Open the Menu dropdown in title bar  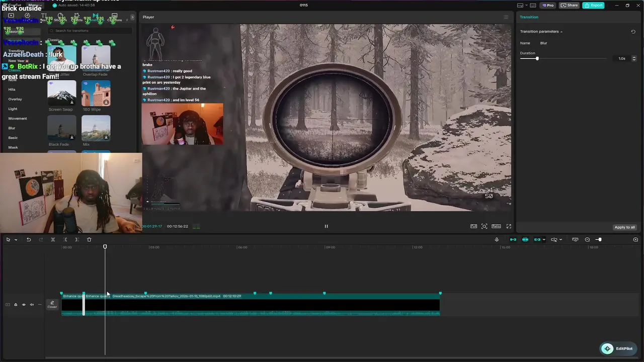34,5
